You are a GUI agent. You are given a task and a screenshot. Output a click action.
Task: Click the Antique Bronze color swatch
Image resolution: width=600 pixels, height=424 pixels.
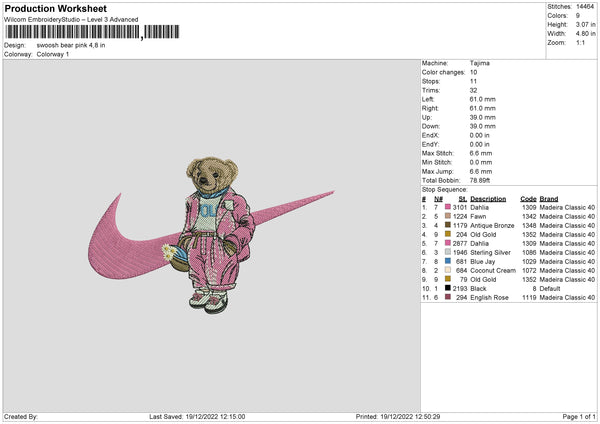click(448, 225)
